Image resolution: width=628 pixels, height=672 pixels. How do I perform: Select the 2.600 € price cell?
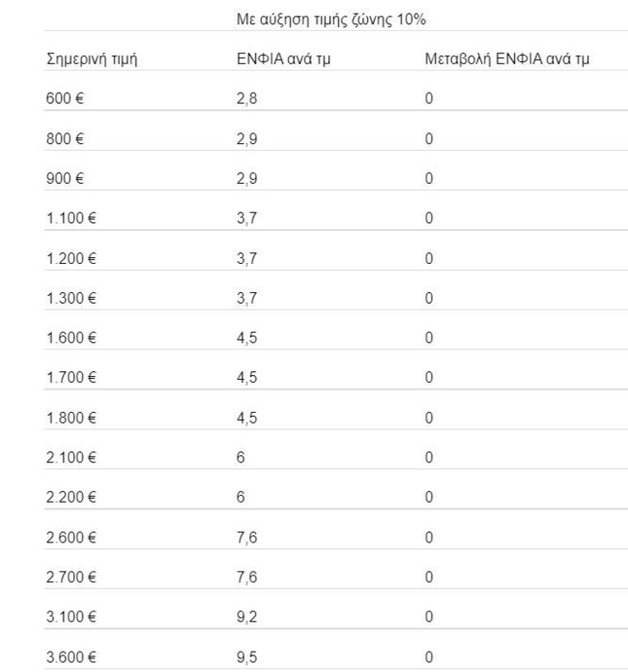[x=71, y=538]
